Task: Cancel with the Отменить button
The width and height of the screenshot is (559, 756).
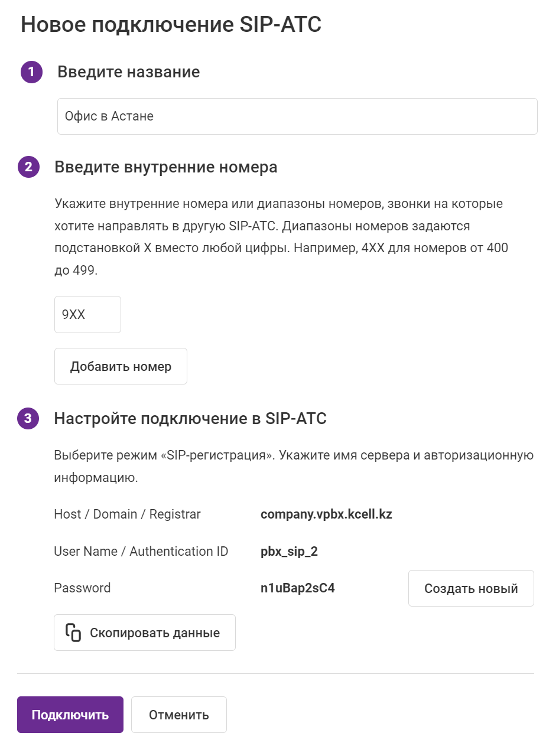Action: point(178,715)
